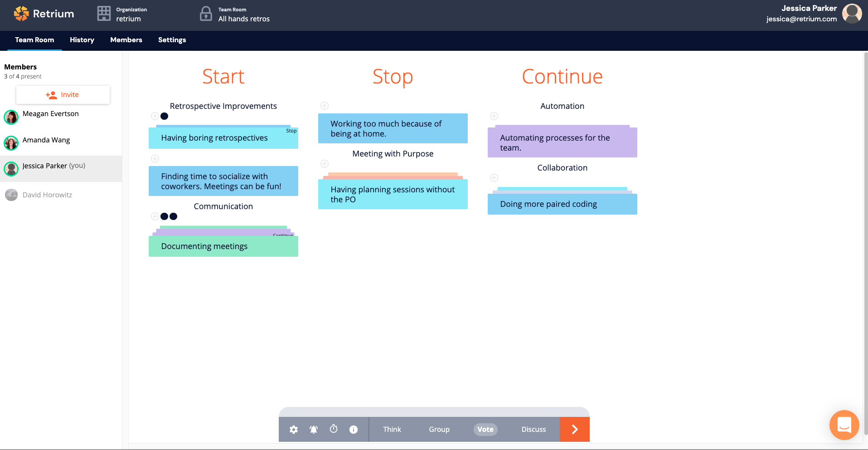Click the Retrium logo
The image size is (868, 450).
(x=44, y=14)
